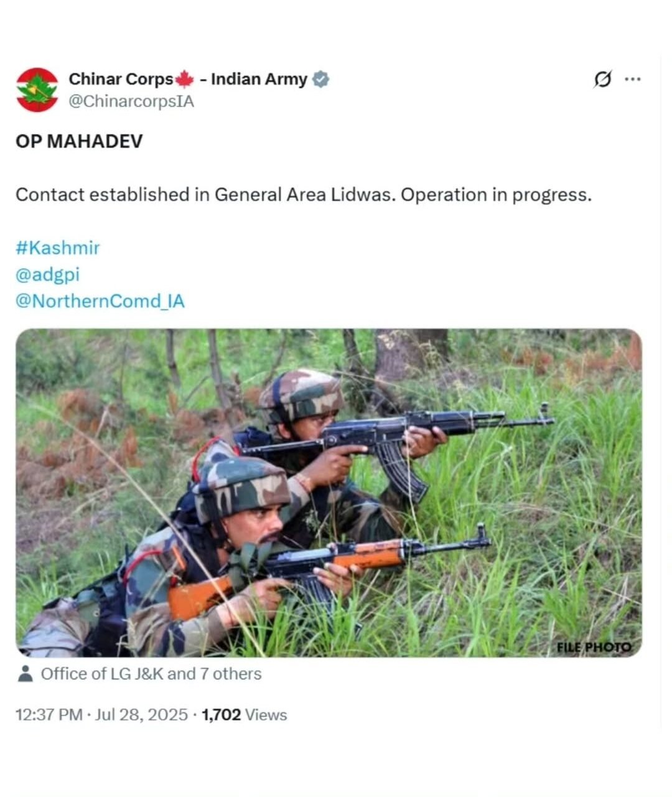View Office of LG J&K and 7 others tagged
The image size is (672, 797).
(151, 674)
